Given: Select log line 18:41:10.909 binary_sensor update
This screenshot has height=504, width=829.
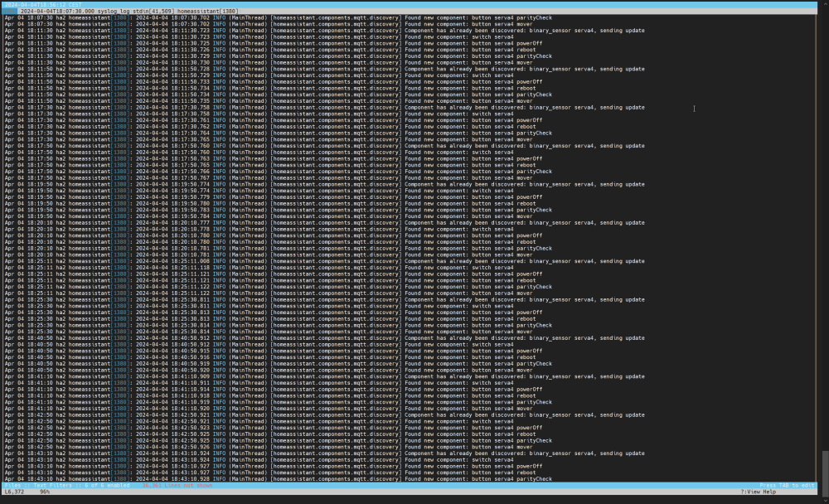Looking at the screenshot, I should pos(325,376).
